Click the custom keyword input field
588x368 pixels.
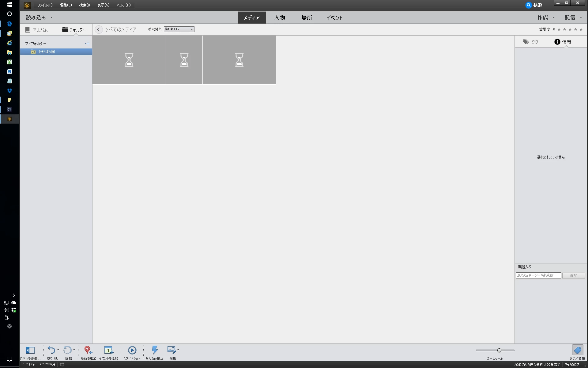pos(538,275)
